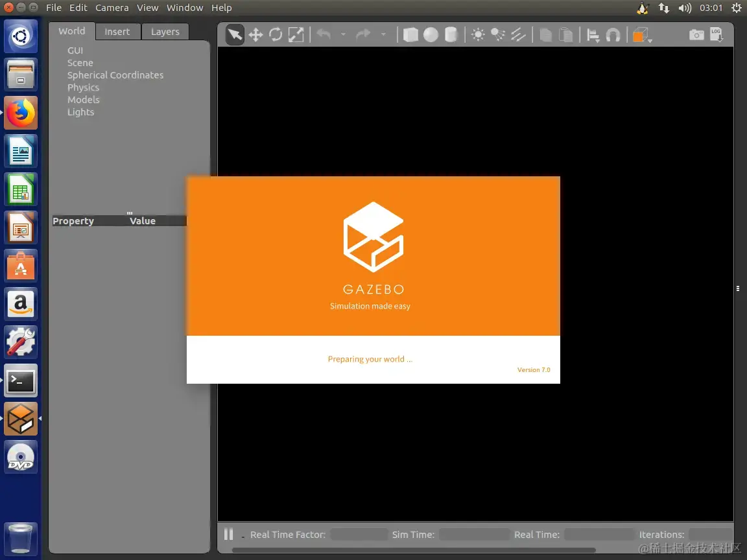Select the arrow selection mode tool
This screenshot has width=747, height=560.
235,35
